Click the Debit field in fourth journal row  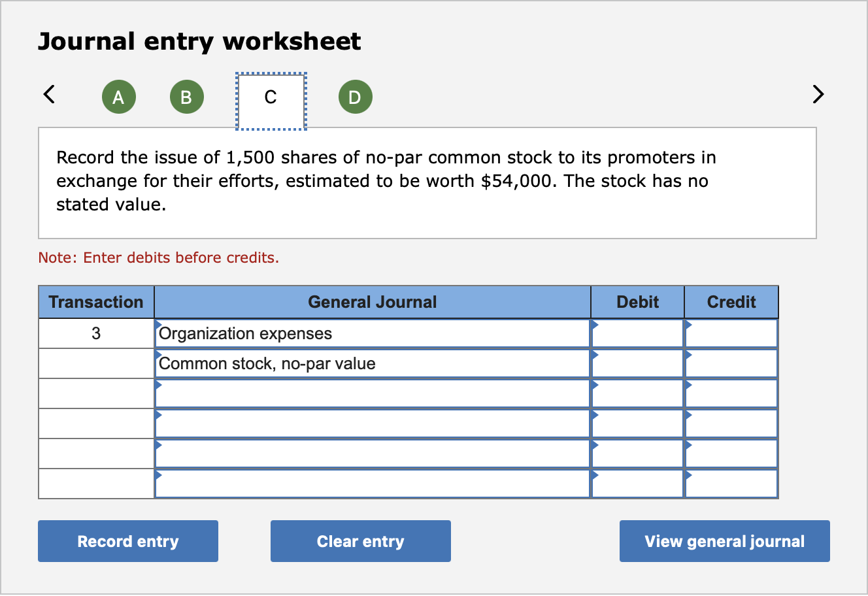click(x=638, y=423)
